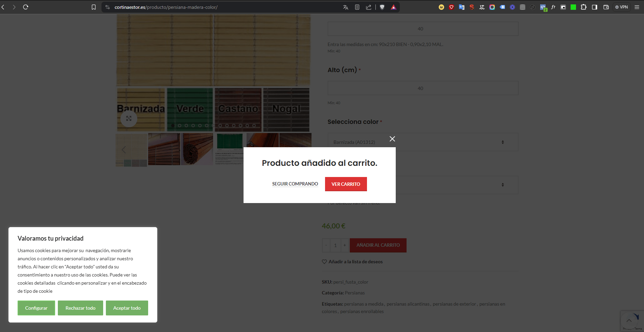Bookmark this page
Image resolution: width=644 pixels, height=332 pixels.
point(94,7)
